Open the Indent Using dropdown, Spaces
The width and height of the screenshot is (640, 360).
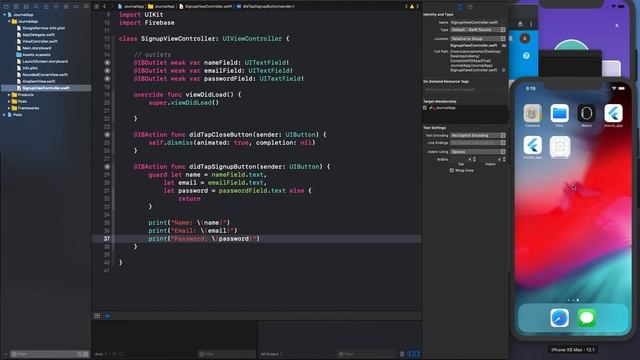[478, 152]
